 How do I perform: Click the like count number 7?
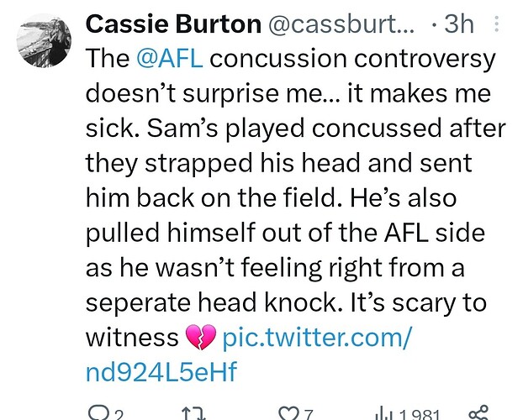tap(309, 413)
